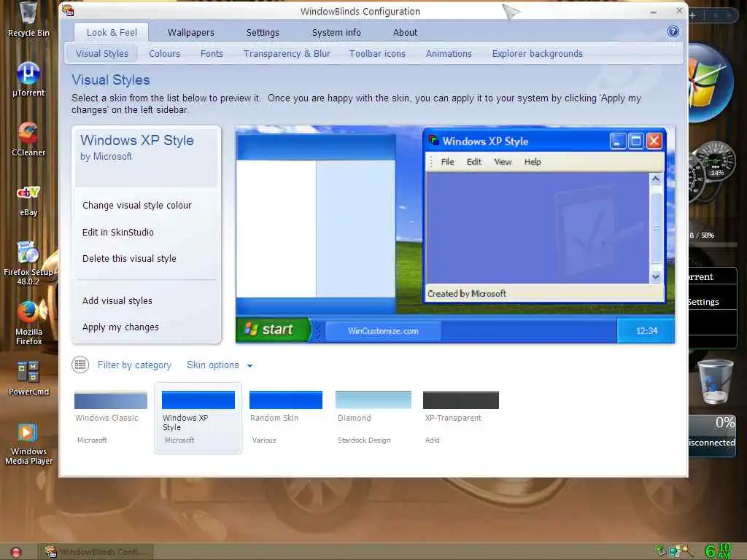Open the Settings tab
The height and width of the screenshot is (560, 747).
(x=263, y=32)
